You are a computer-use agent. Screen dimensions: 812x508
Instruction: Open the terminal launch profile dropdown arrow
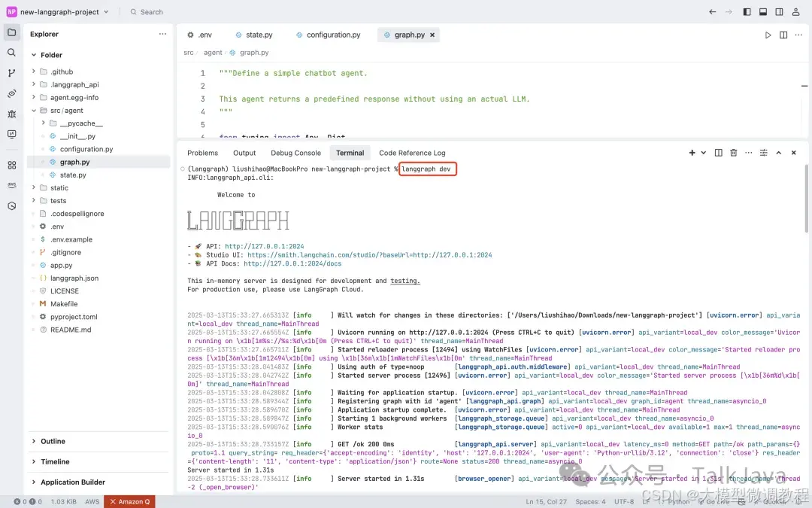[x=703, y=152]
